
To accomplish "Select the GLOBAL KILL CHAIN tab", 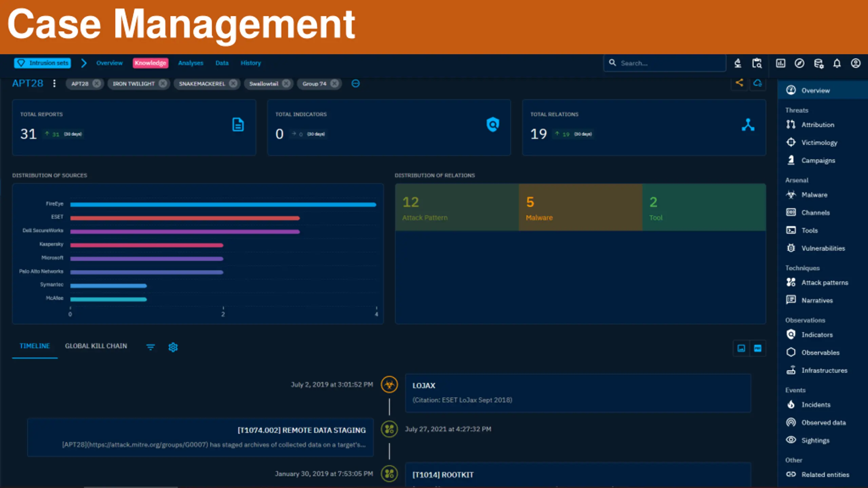I will coord(96,346).
